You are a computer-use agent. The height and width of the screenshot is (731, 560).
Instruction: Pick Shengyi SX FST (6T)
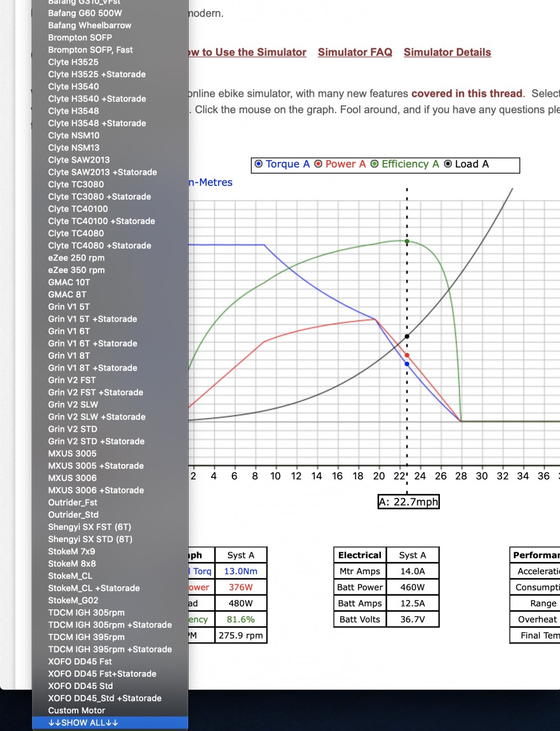click(110, 527)
